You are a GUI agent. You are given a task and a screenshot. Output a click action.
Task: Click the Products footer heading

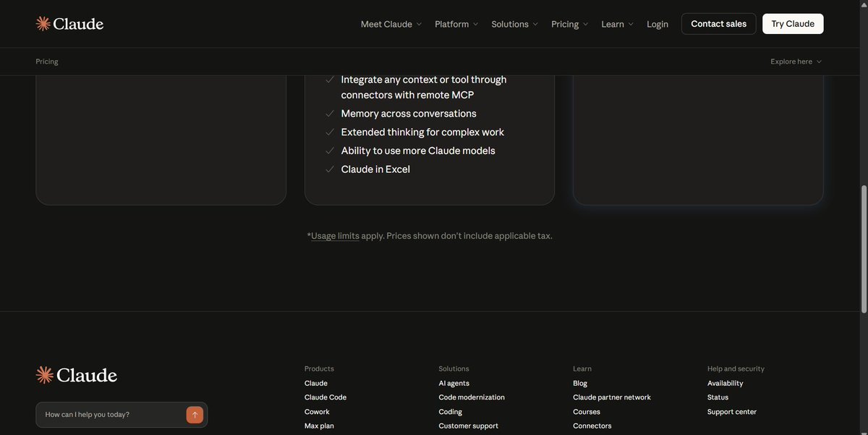[x=319, y=369]
